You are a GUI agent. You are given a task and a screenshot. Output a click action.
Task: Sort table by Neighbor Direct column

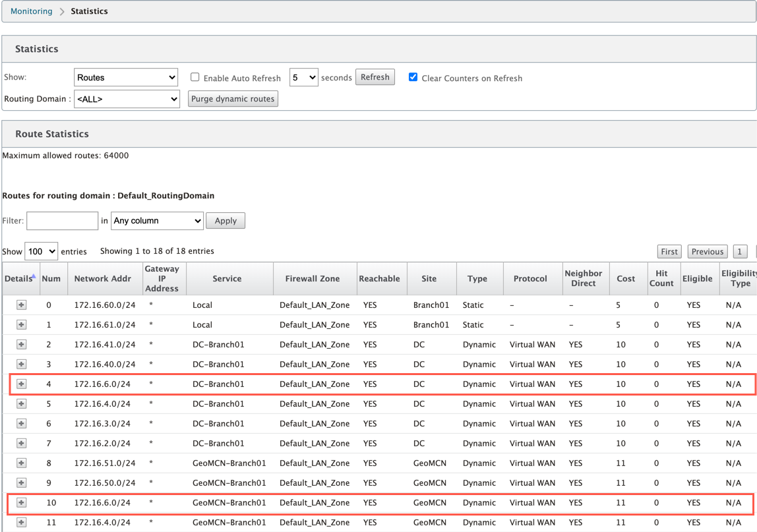586,279
